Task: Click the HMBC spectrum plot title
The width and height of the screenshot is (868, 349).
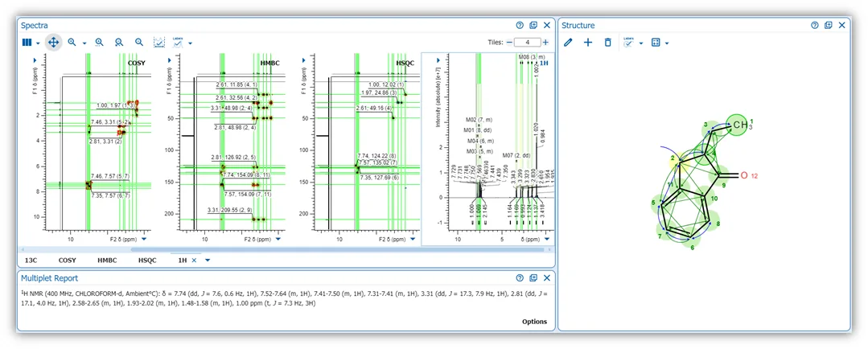Action: pyautogui.click(x=269, y=63)
